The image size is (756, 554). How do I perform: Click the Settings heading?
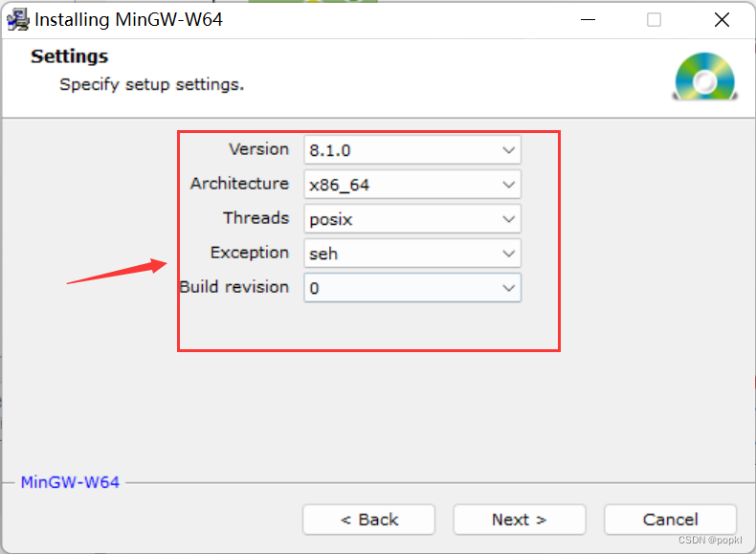click(70, 56)
